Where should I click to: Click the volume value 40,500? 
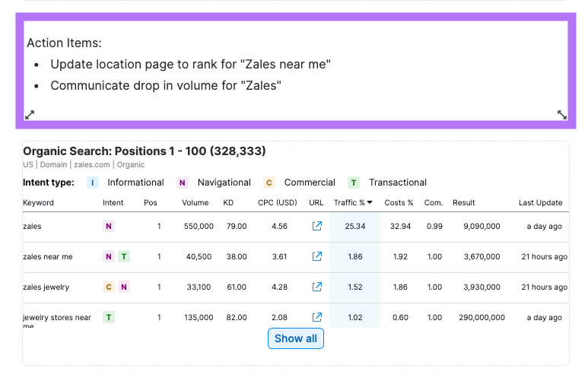tap(199, 256)
